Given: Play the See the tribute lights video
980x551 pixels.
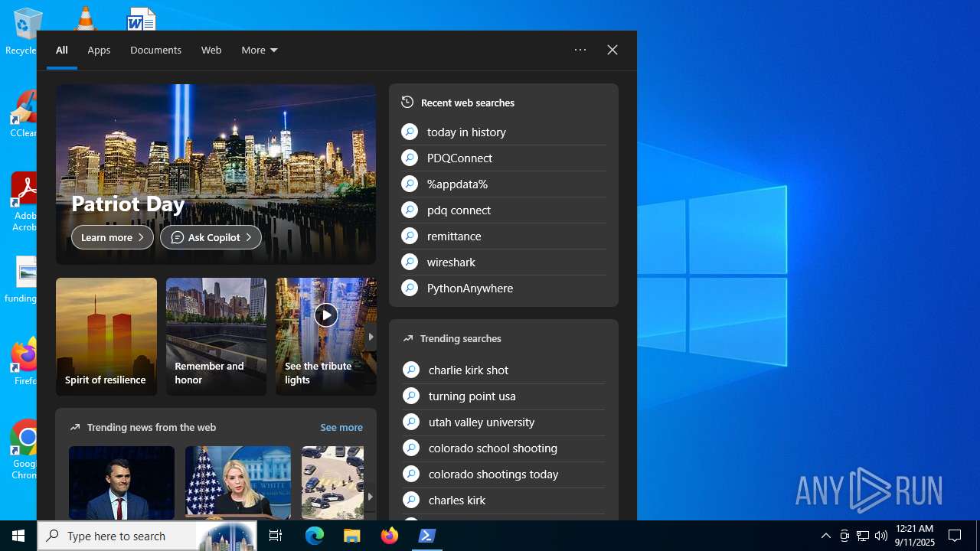Looking at the screenshot, I should (326, 315).
